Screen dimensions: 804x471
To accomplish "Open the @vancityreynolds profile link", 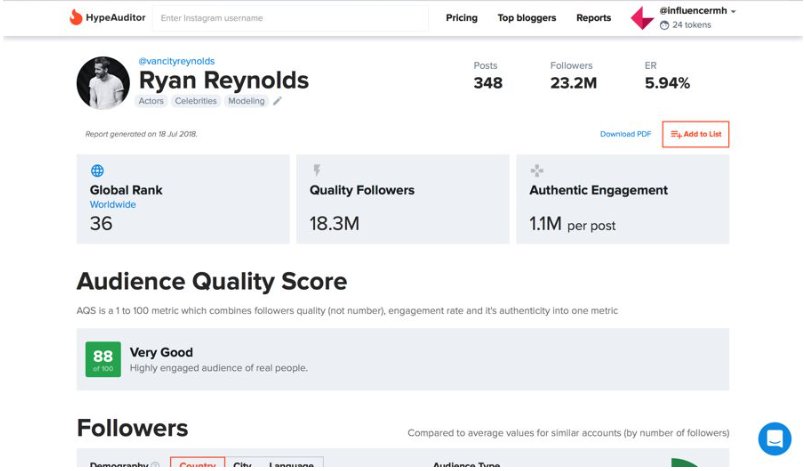I will (x=176, y=61).
